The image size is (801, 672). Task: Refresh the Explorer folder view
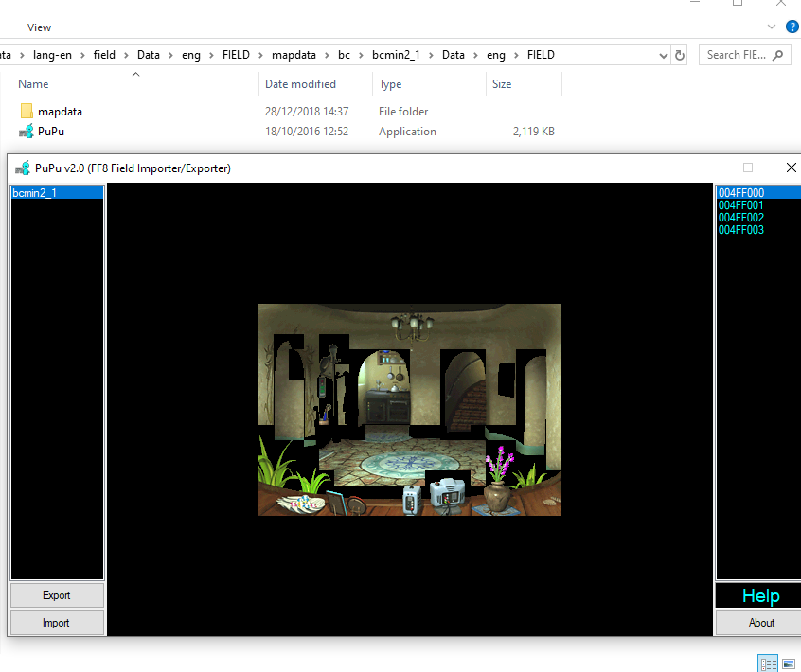[680, 55]
